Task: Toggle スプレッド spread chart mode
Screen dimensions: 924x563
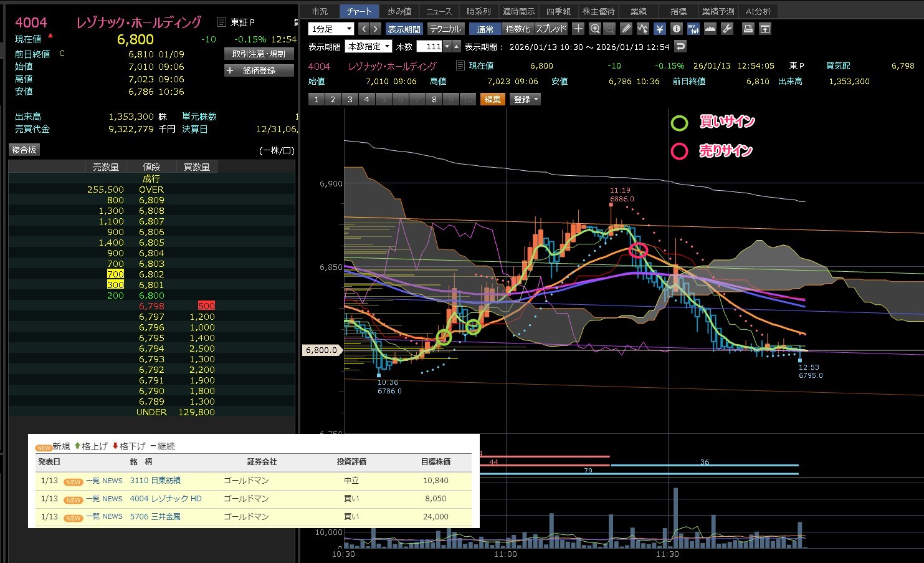Action: (551, 29)
